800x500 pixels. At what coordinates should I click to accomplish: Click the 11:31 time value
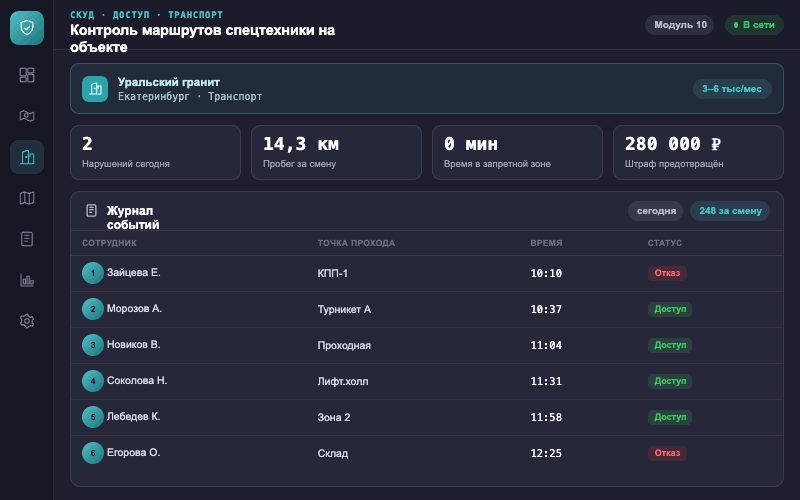click(x=546, y=381)
